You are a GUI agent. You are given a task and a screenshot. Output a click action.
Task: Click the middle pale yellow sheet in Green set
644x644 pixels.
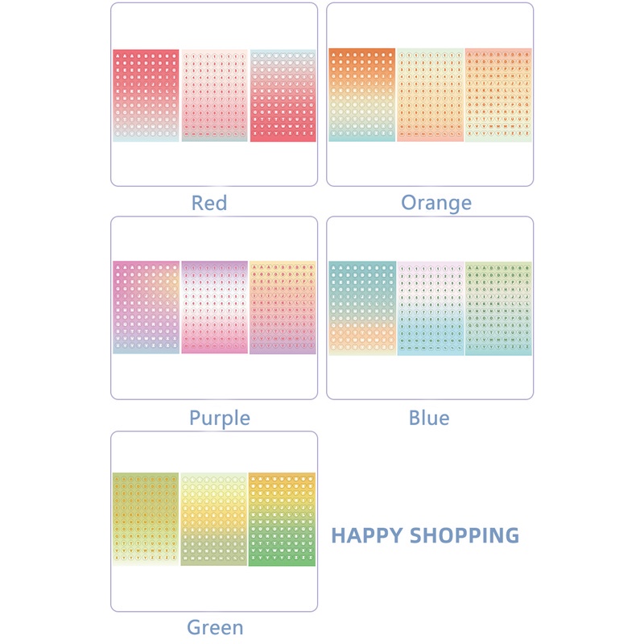tap(214, 519)
